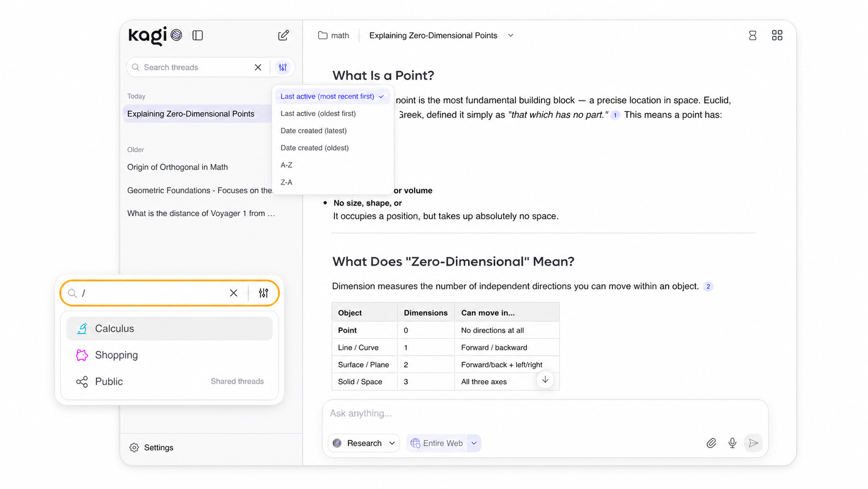Screen dimensions: 868x489
Task: Expand the thread title chevron
Action: (x=511, y=35)
